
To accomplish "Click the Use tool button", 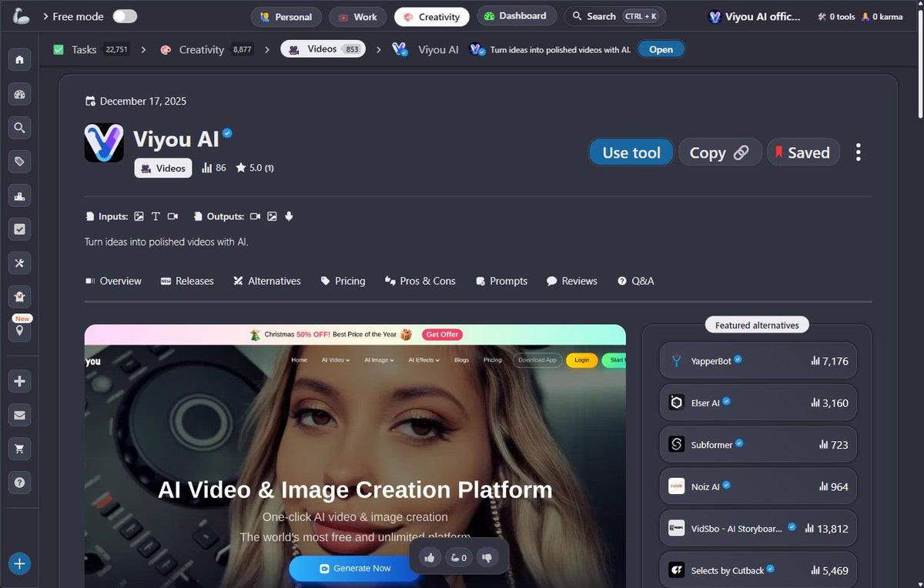I will [631, 152].
